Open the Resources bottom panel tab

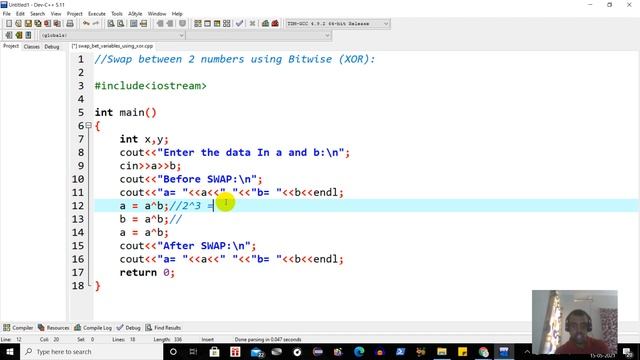point(53,328)
